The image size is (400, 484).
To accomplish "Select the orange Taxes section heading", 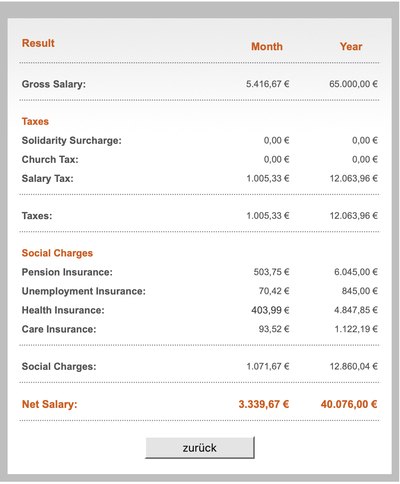I will [35, 121].
